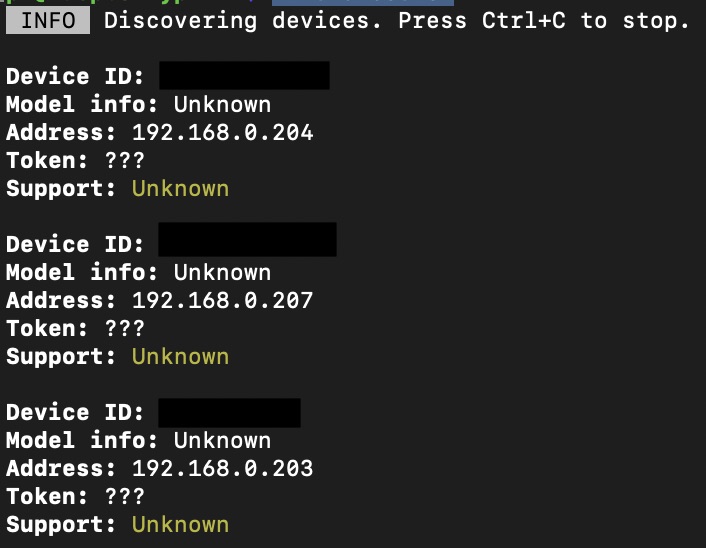Click the yellow Unknown support value for 192.168.0.207
Image resolution: width=706 pixels, height=548 pixels.
(181, 357)
